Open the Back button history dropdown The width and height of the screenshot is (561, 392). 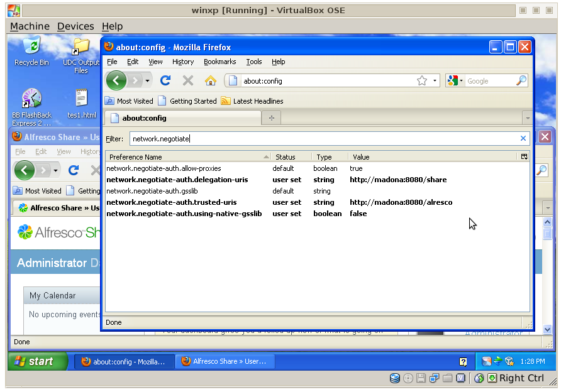coord(147,80)
